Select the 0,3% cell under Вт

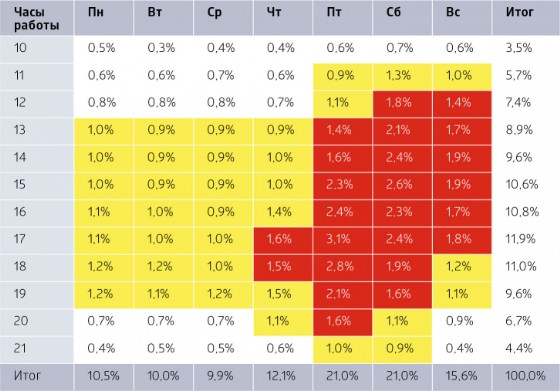tap(163, 48)
